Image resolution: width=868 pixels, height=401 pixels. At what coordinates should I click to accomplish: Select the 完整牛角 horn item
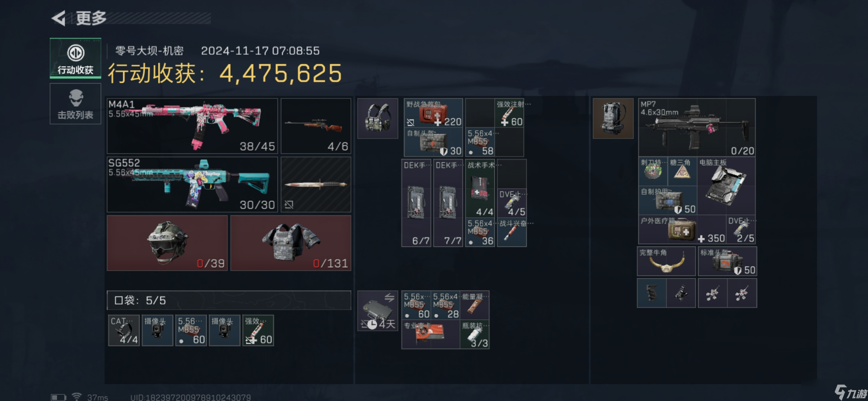(666, 261)
